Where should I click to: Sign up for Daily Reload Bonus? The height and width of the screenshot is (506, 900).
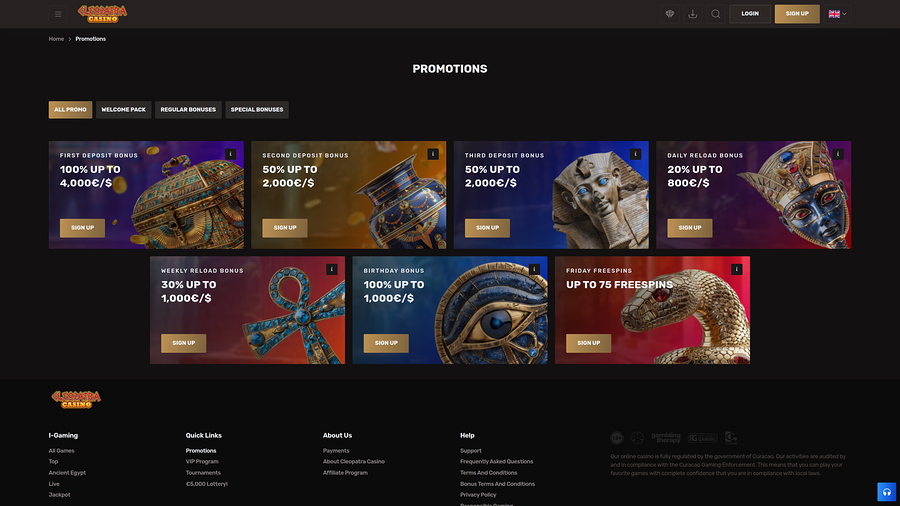[690, 228]
